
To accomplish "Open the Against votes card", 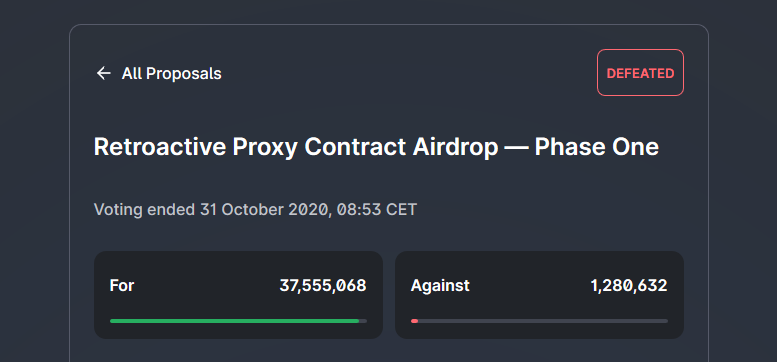I will [x=539, y=295].
